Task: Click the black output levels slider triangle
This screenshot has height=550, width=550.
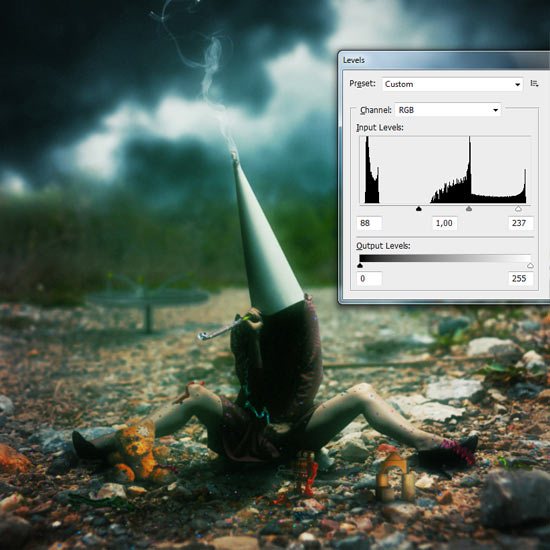Action: click(360, 266)
